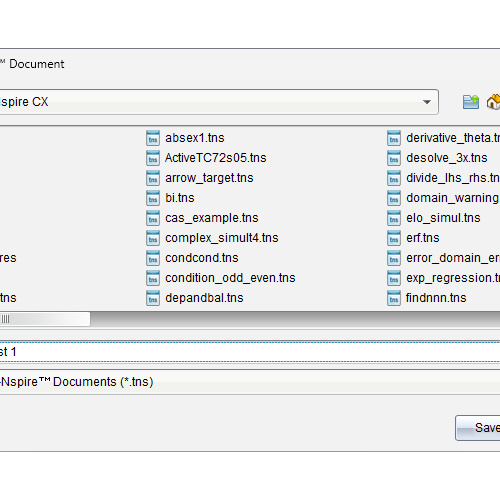This screenshot has width=500, height=500.
Task: Click the domain_warning file icon
Action: [394, 198]
